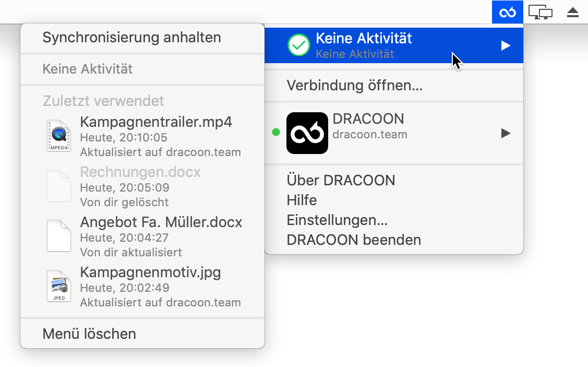The image size is (588, 367).
Task: Click the green connection status dot
Action: point(276,132)
